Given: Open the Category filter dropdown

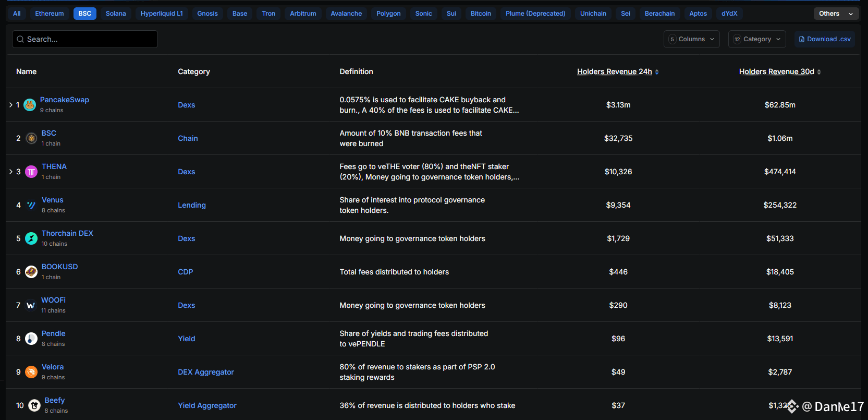Looking at the screenshot, I should (757, 39).
